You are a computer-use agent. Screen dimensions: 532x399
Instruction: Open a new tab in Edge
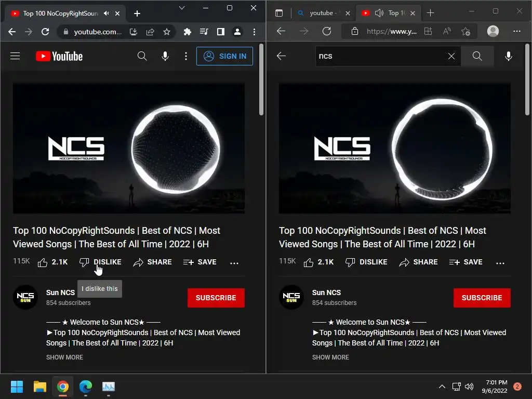point(430,13)
